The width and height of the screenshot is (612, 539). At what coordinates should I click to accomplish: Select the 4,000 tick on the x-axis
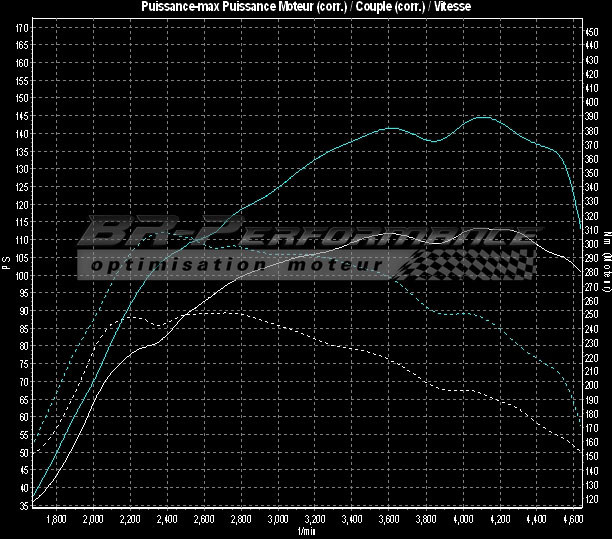pyautogui.click(x=463, y=520)
